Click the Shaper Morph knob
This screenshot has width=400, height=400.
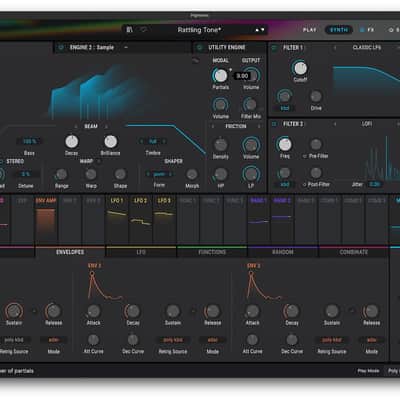point(192,174)
